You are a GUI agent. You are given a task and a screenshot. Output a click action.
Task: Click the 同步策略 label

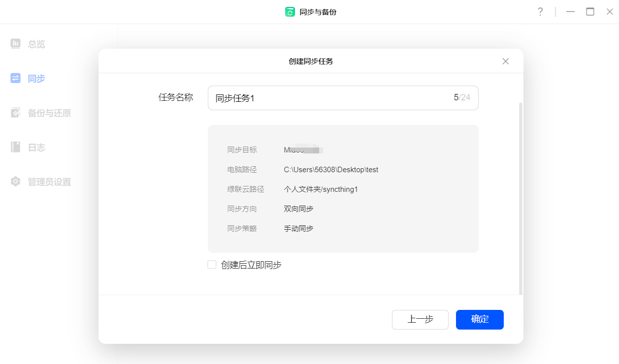242,228
